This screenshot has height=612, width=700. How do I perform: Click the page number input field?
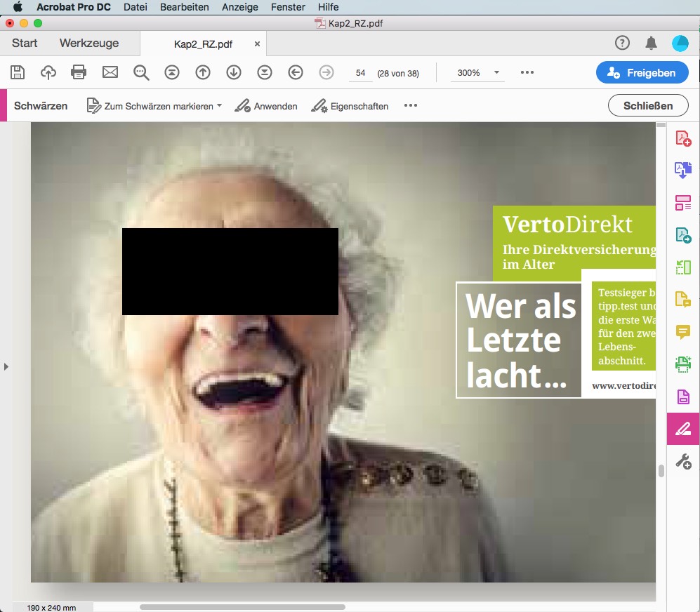tap(361, 72)
